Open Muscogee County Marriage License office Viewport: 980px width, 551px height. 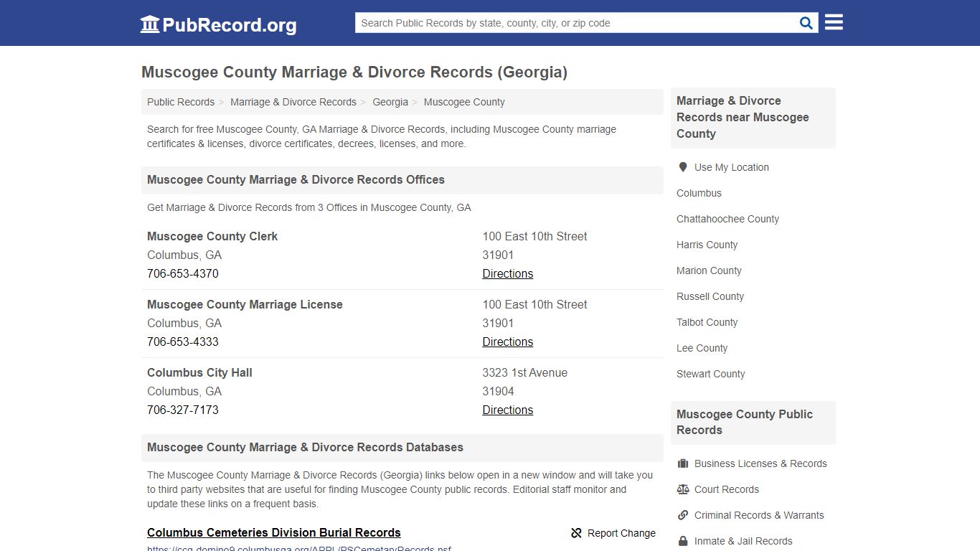click(245, 304)
